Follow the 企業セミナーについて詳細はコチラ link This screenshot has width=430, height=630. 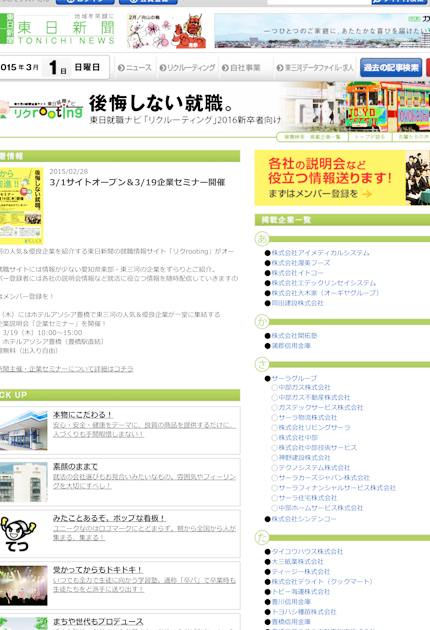tap(66, 368)
